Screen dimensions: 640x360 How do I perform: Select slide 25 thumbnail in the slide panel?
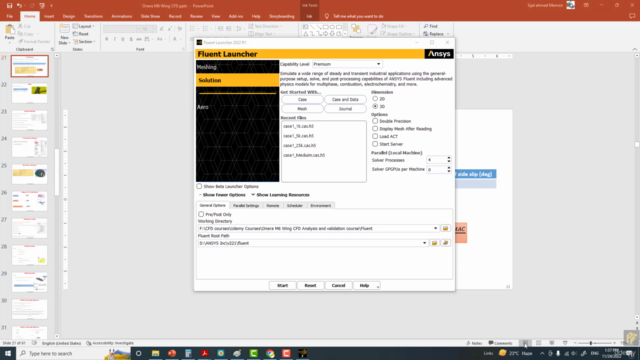pyautogui.click(x=29, y=174)
